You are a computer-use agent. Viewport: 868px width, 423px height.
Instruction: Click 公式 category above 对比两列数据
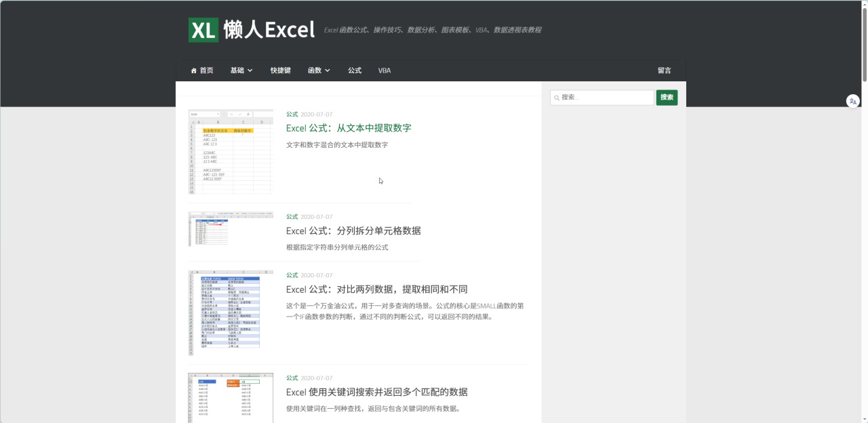[292, 276]
